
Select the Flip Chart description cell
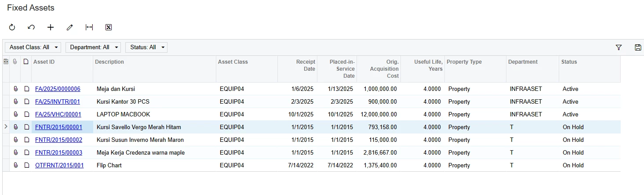[154, 166]
